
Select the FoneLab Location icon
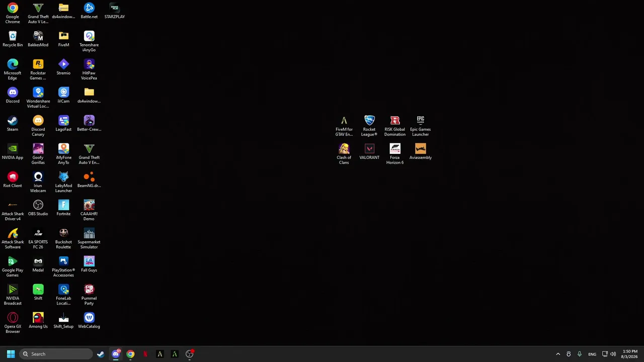63,295
